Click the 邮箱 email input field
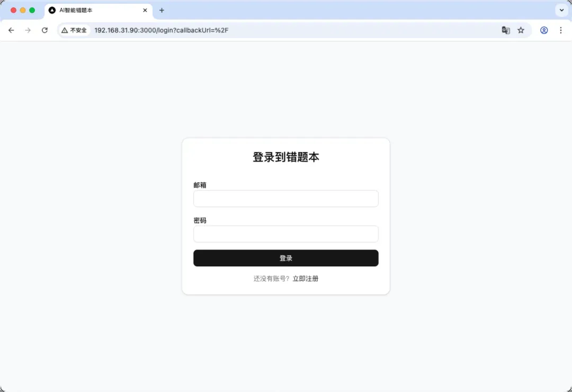Screen dimensions: 572x392 pyautogui.click(x=285, y=199)
